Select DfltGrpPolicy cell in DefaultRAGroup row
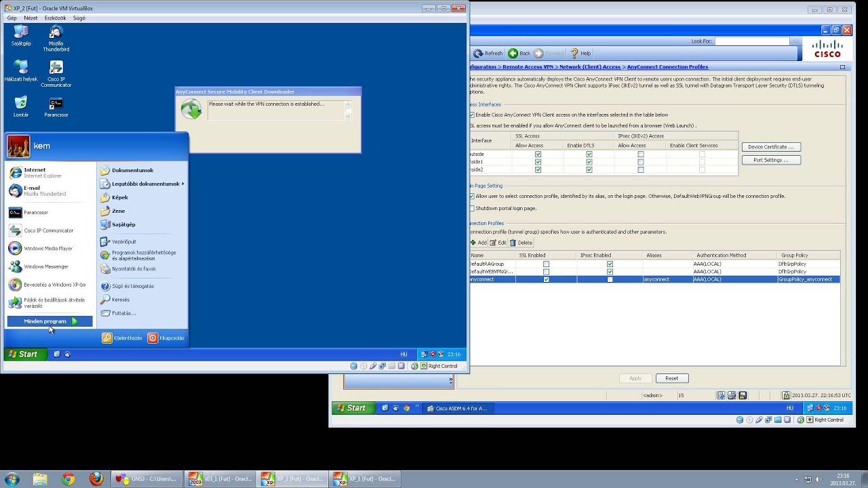Image resolution: width=868 pixels, height=488 pixels. tap(809, 264)
